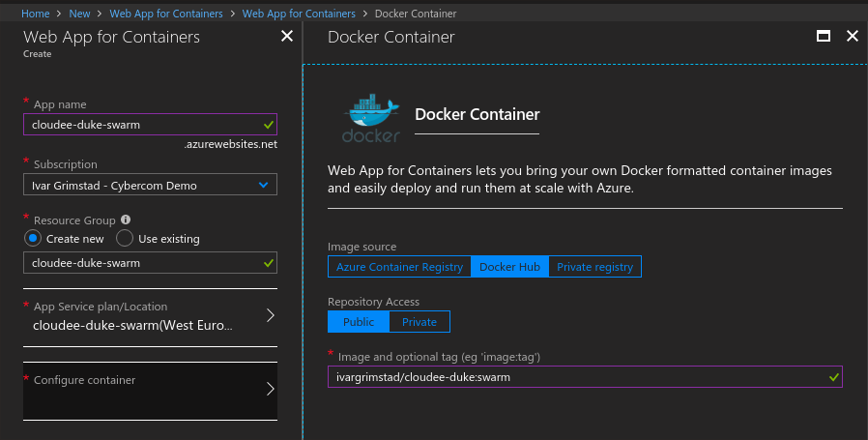The image size is (868, 440).
Task: Go to Home breadcrumb
Action: (35, 14)
